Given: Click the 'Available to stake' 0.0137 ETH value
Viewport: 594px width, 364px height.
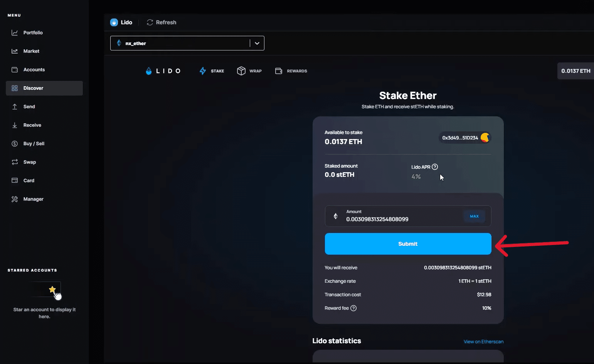Looking at the screenshot, I should tap(343, 142).
